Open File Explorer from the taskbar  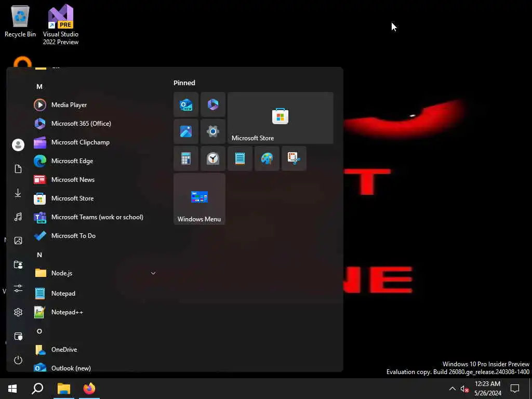tap(64, 389)
